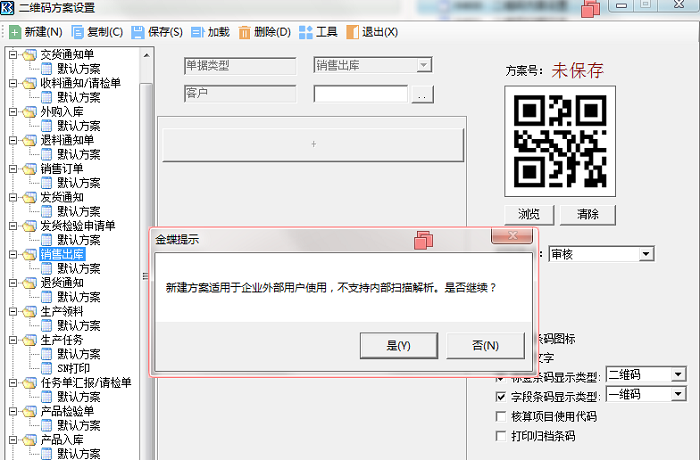The image size is (700, 460).
Task: Toggle the 字段条码显示类型 checkbox
Action: coord(502,396)
